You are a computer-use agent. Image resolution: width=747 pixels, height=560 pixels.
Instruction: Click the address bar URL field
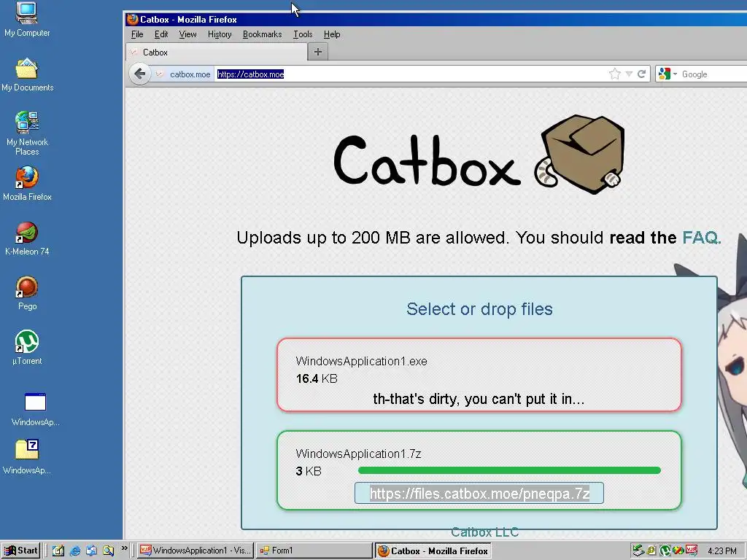pos(410,74)
